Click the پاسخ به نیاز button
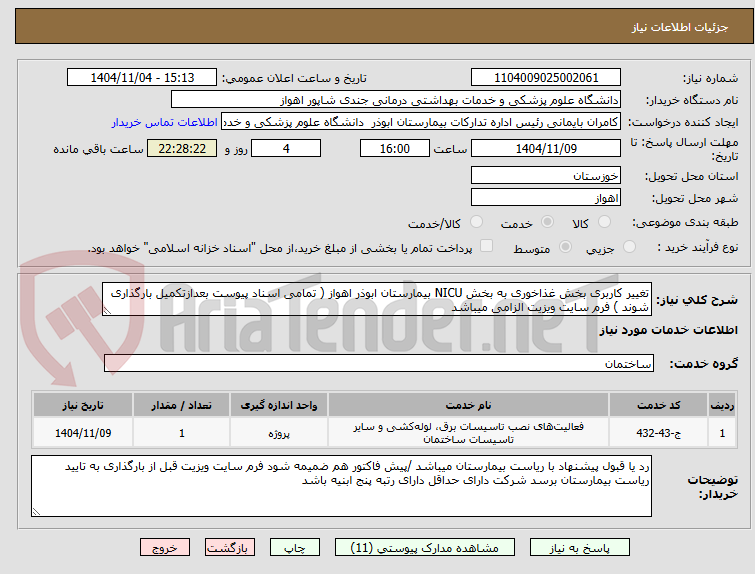Viewport: 755px width, 574px height. pos(580,548)
